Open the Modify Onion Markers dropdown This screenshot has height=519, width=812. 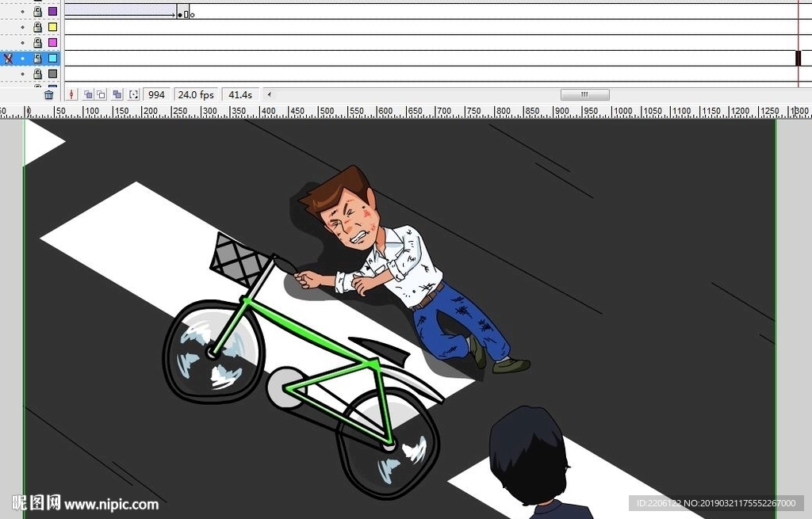tap(133, 94)
